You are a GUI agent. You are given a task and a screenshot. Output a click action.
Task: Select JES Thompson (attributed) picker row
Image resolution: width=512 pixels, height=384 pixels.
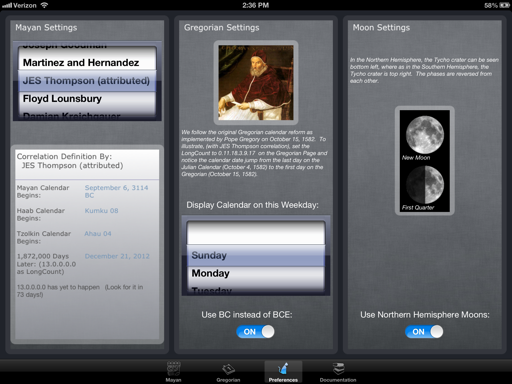[x=87, y=81]
